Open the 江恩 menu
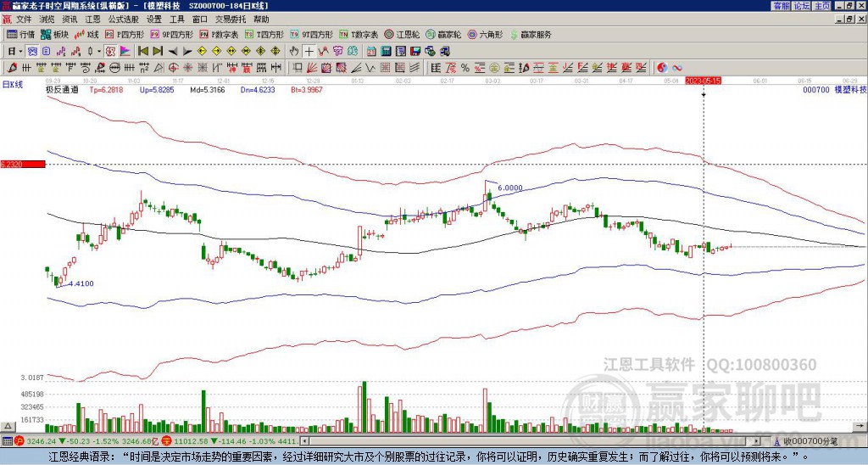The height and width of the screenshot is (465, 868). point(92,20)
